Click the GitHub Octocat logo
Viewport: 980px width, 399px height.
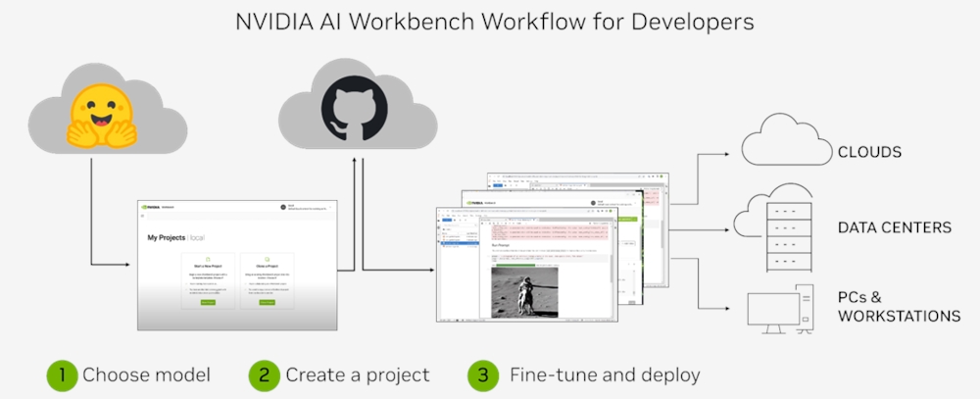pos(354,108)
